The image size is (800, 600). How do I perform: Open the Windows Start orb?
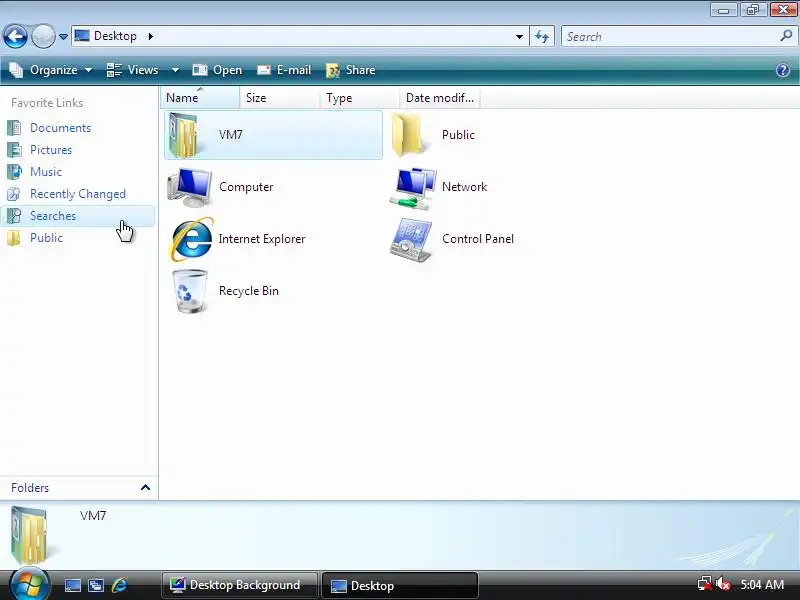tap(29, 585)
